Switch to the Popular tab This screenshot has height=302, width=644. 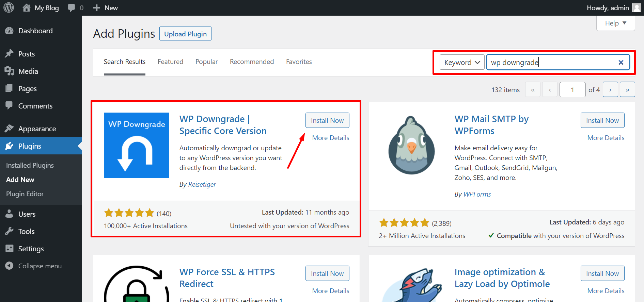tap(206, 62)
